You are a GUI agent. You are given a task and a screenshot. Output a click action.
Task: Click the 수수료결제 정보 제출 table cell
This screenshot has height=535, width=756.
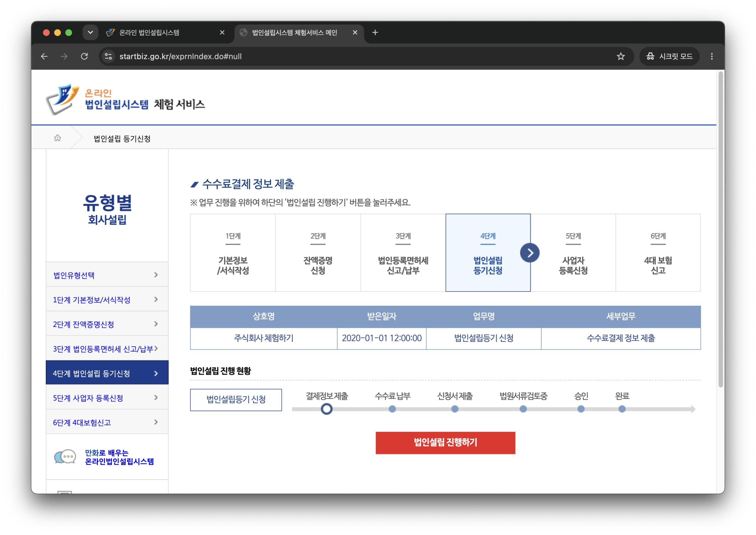point(621,338)
